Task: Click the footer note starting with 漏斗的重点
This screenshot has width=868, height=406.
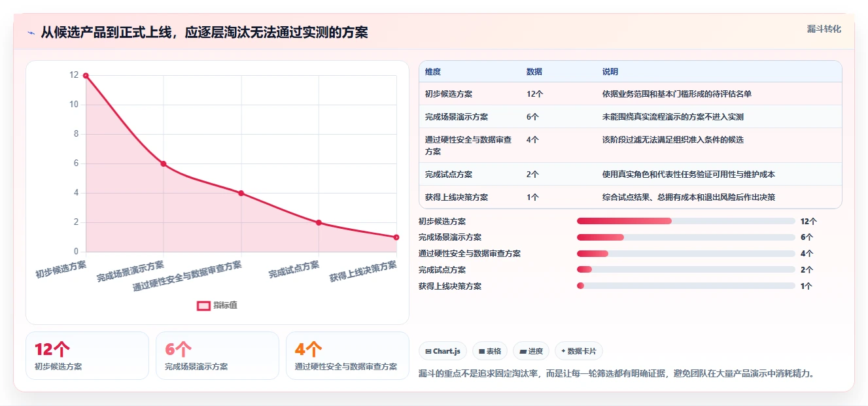Action: click(616, 373)
